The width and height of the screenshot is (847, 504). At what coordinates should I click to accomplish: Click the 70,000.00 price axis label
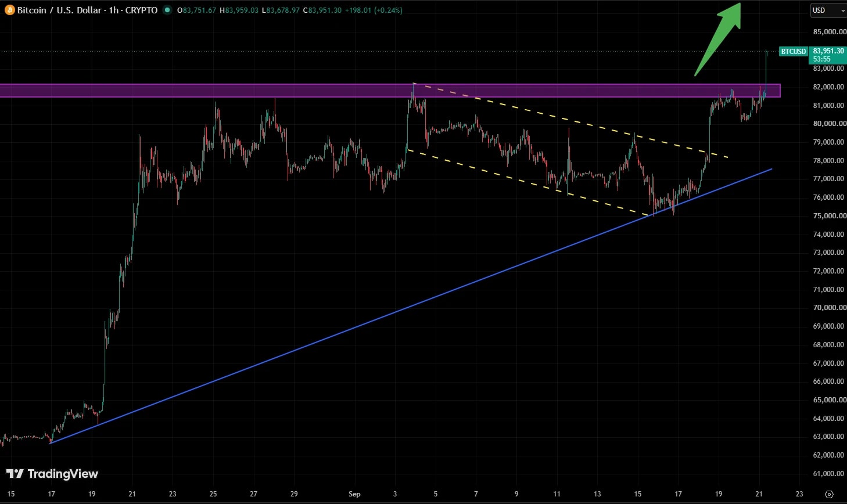[829, 308]
